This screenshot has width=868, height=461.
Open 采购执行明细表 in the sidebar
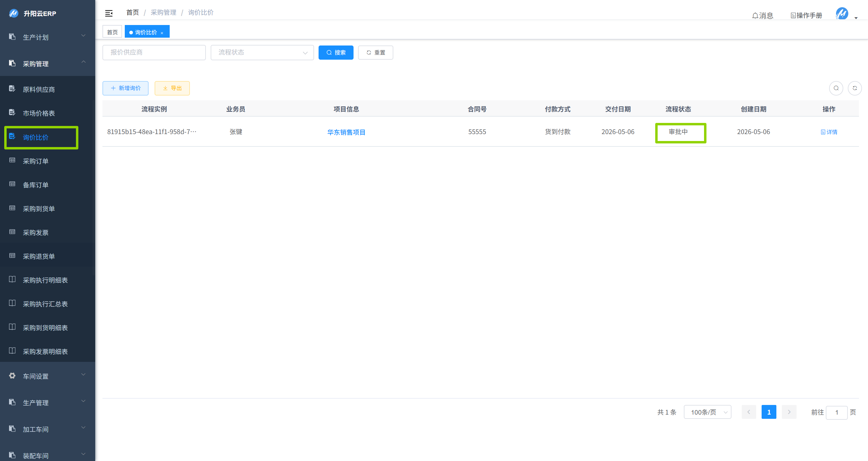(x=48, y=280)
